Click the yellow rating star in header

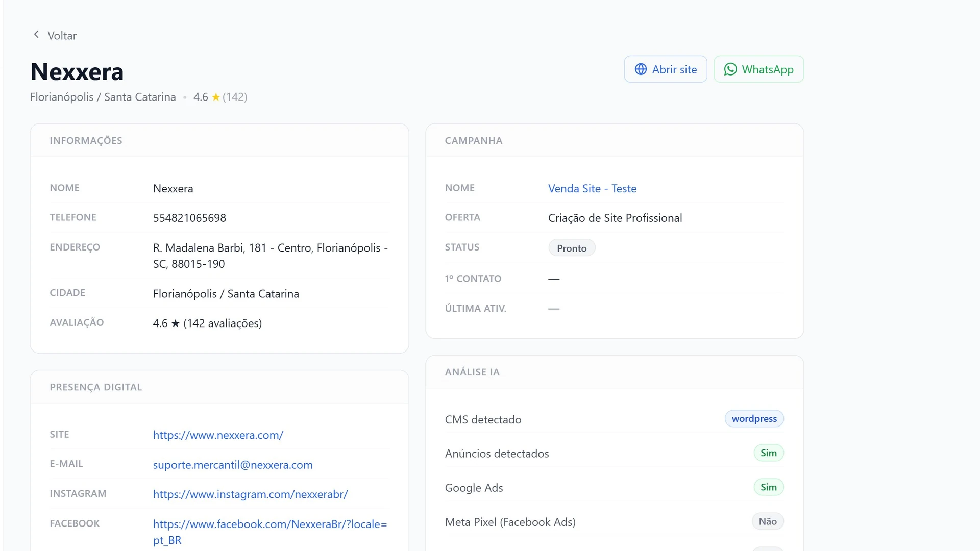click(x=216, y=97)
